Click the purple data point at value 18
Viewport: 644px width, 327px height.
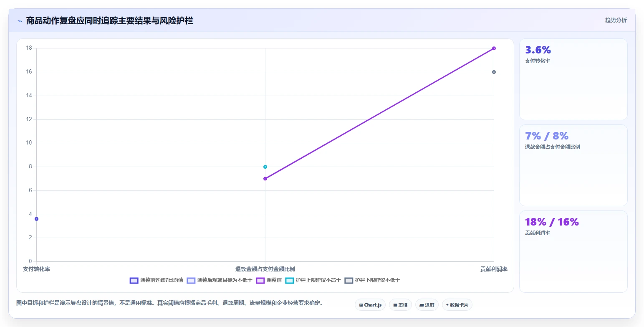(x=494, y=48)
